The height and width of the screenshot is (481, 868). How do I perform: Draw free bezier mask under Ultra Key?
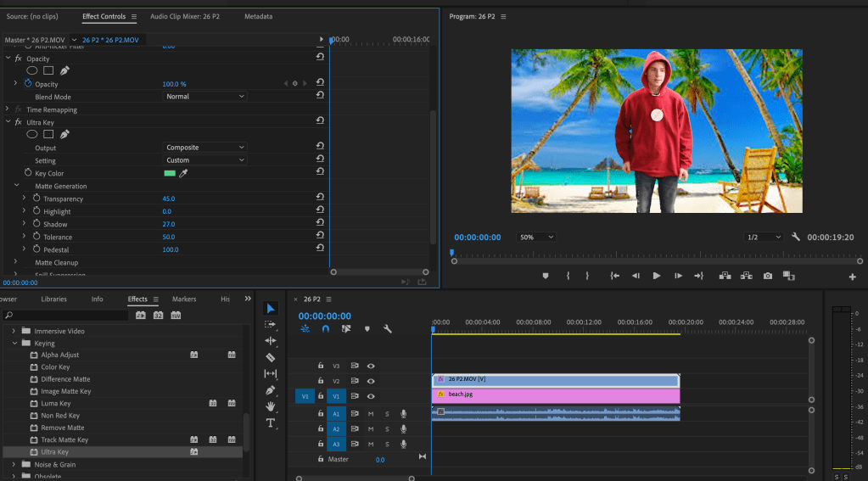64,135
